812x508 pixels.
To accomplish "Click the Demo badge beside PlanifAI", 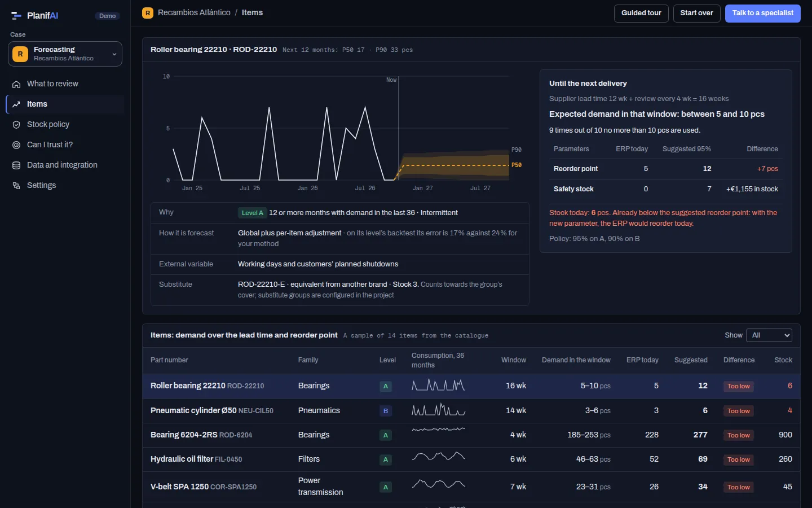I will [107, 16].
